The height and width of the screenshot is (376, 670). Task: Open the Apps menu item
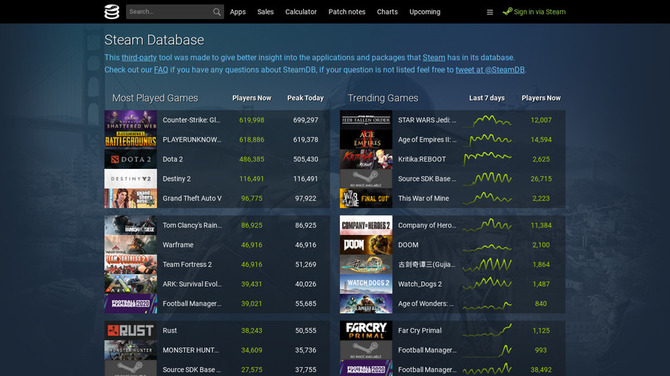[x=238, y=12]
